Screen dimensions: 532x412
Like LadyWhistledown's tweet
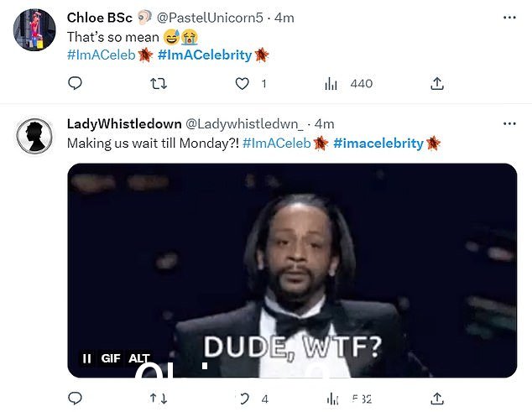click(243, 399)
